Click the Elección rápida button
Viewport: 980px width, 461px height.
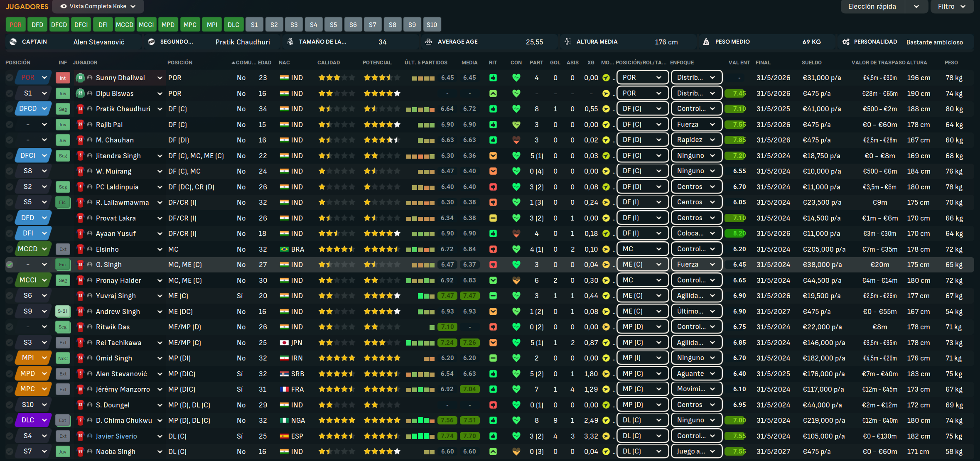[872, 6]
